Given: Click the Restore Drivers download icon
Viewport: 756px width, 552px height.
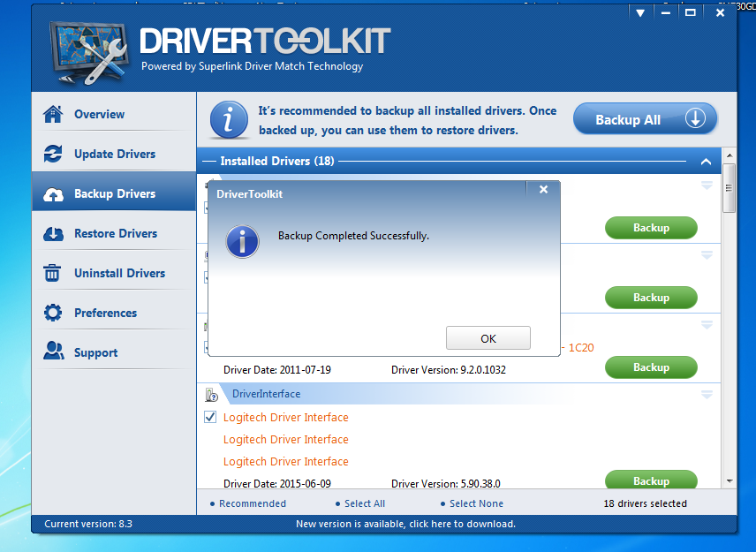Looking at the screenshot, I should click(53, 234).
